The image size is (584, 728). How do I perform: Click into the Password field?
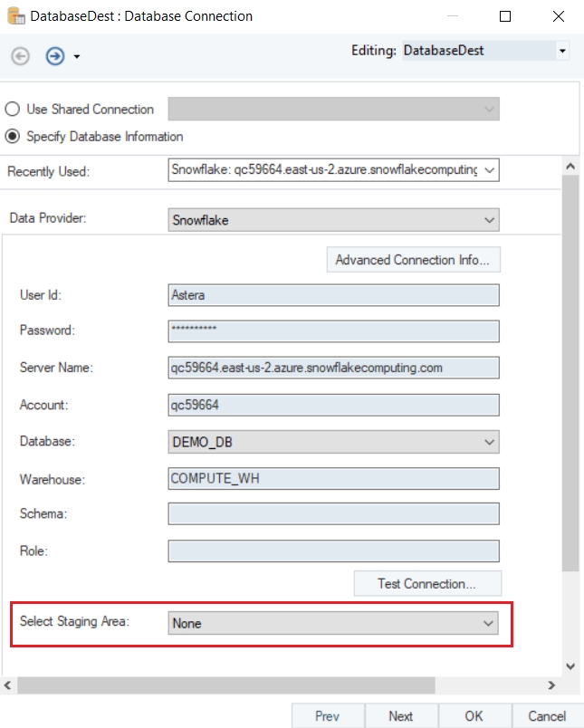click(334, 331)
